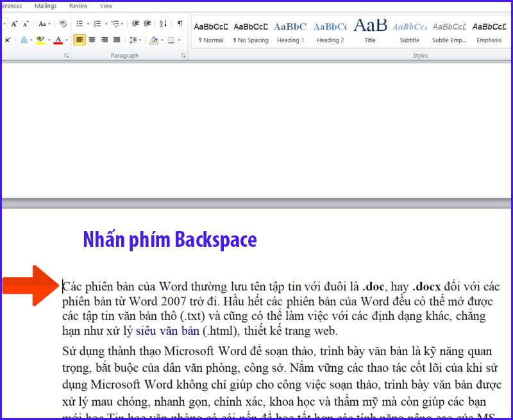Click the Clear Formatting icon

pos(63,24)
